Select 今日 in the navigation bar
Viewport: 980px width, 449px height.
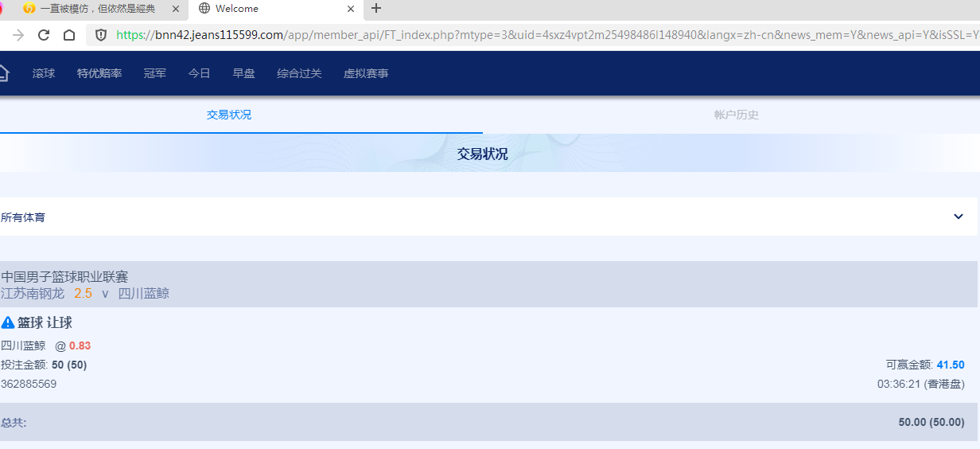pos(200,73)
